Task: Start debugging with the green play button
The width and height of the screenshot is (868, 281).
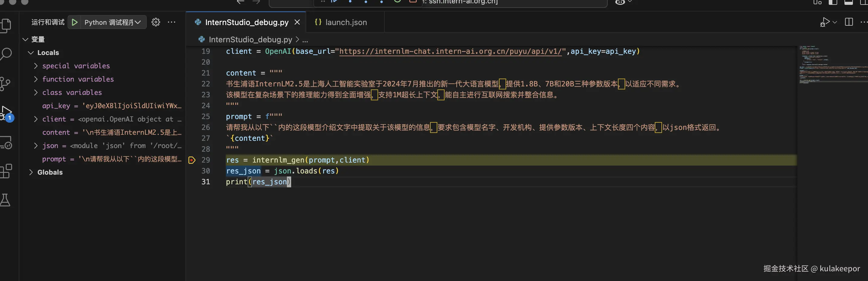Action: click(75, 22)
